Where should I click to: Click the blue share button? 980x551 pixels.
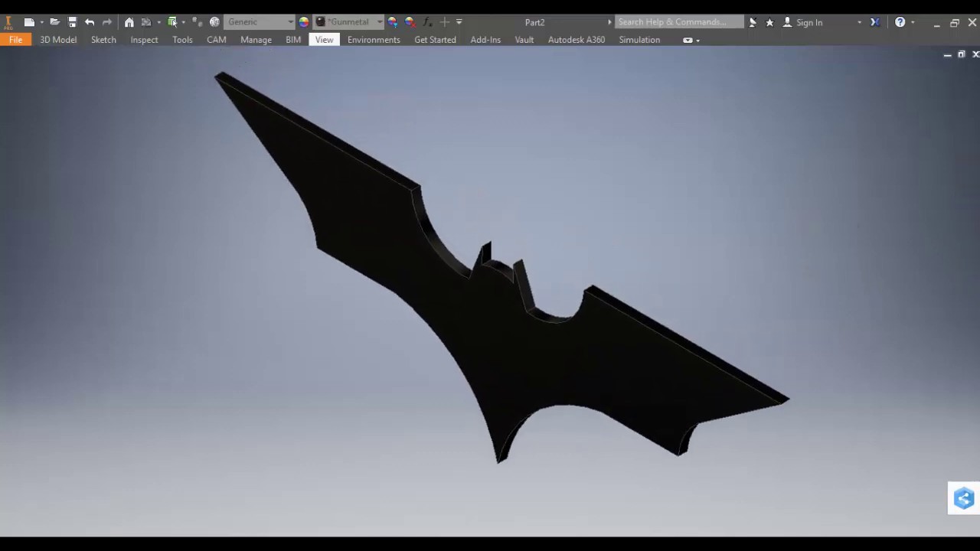(964, 498)
